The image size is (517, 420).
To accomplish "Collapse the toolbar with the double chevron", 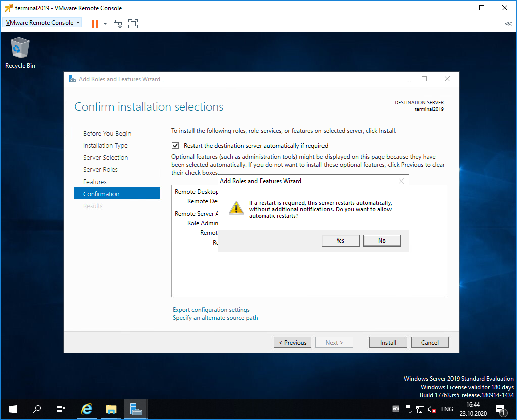I will 508,23.
